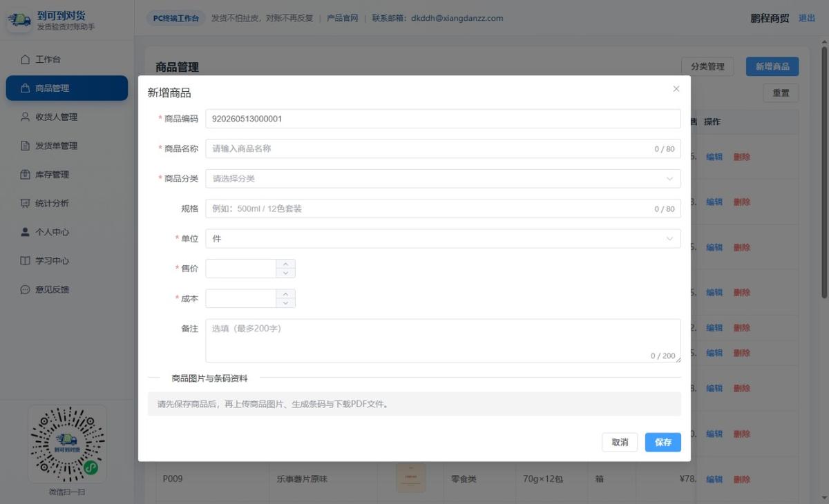Click the 学习中心 book icon
This screenshot has height=504, width=829.
click(x=25, y=261)
